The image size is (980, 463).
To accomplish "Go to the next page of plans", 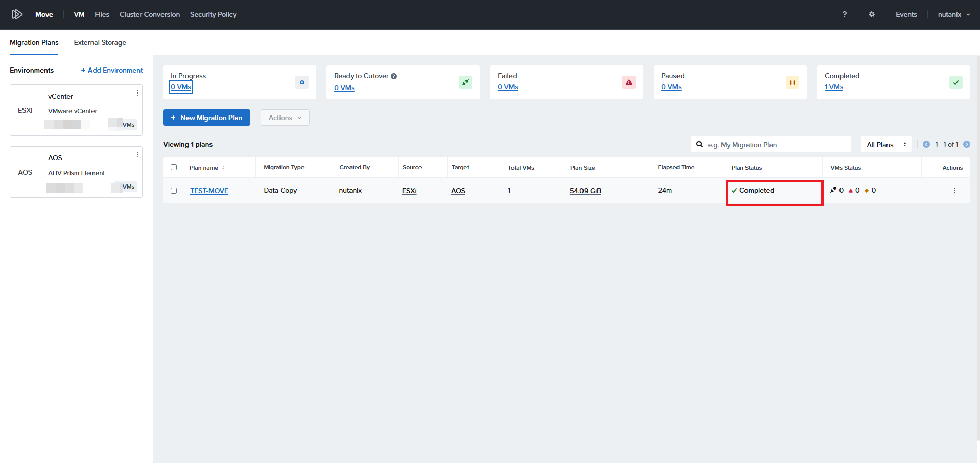I will tap(967, 144).
